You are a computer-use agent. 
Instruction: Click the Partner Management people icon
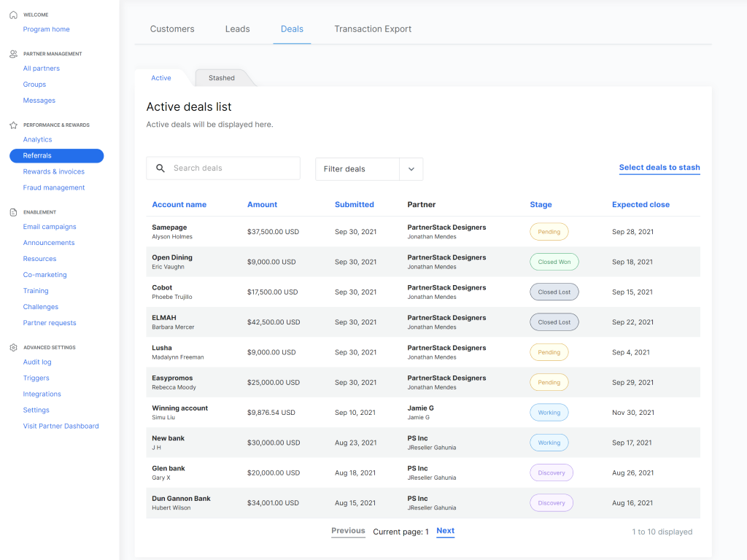(13, 54)
